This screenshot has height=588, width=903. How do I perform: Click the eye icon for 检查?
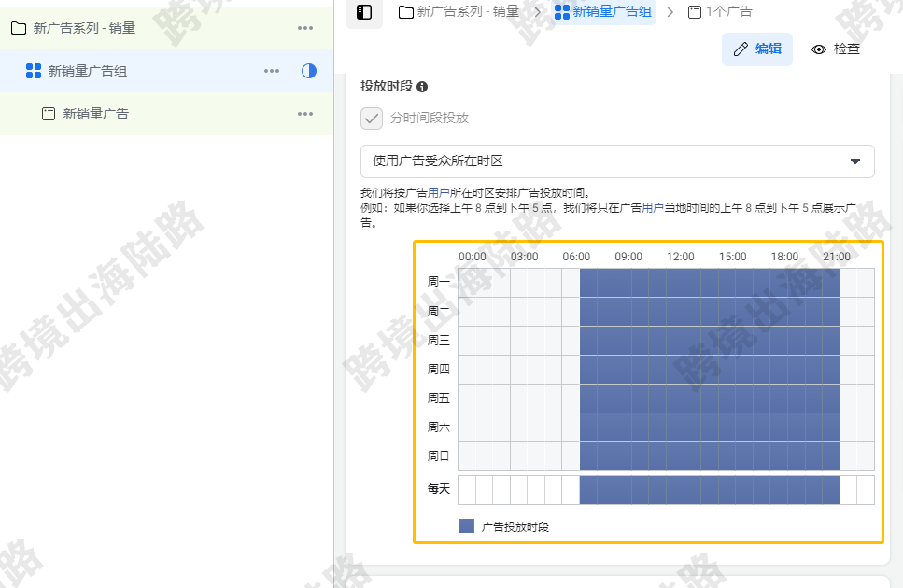(818, 49)
